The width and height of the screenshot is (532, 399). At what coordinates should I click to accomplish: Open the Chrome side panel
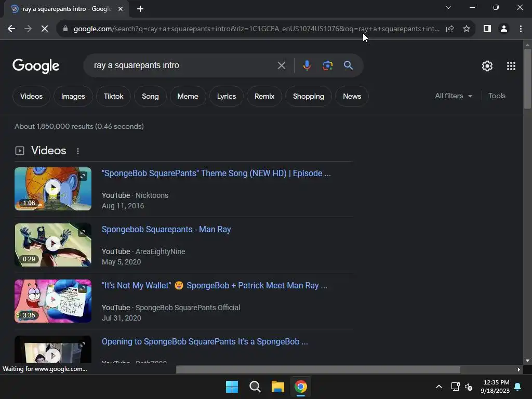[487, 29]
